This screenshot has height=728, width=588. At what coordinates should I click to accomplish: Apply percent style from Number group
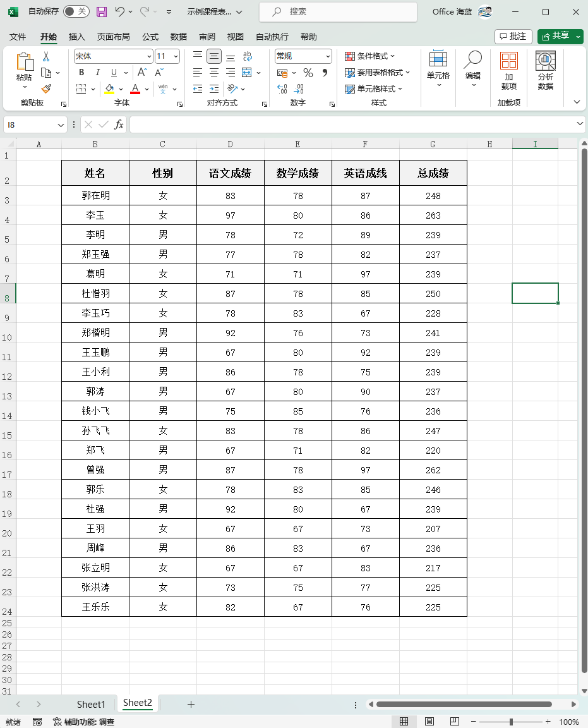pyautogui.click(x=308, y=73)
